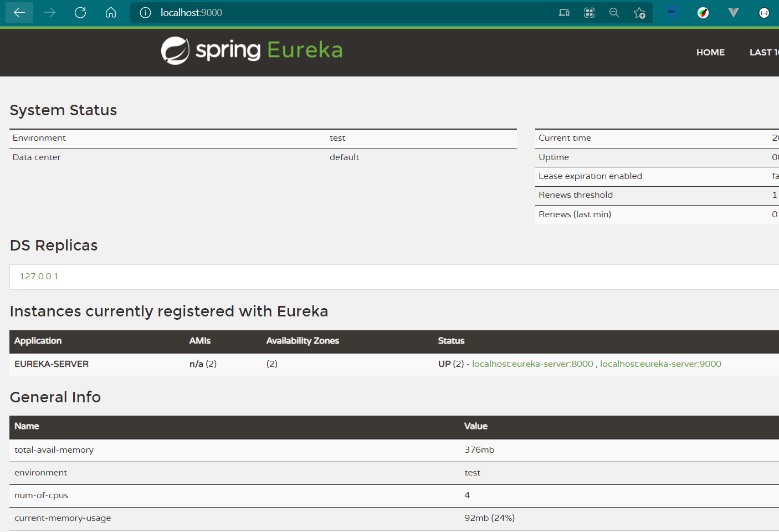Reload the Eureka page
Viewport: 779px width, 532px height.
[x=80, y=12]
